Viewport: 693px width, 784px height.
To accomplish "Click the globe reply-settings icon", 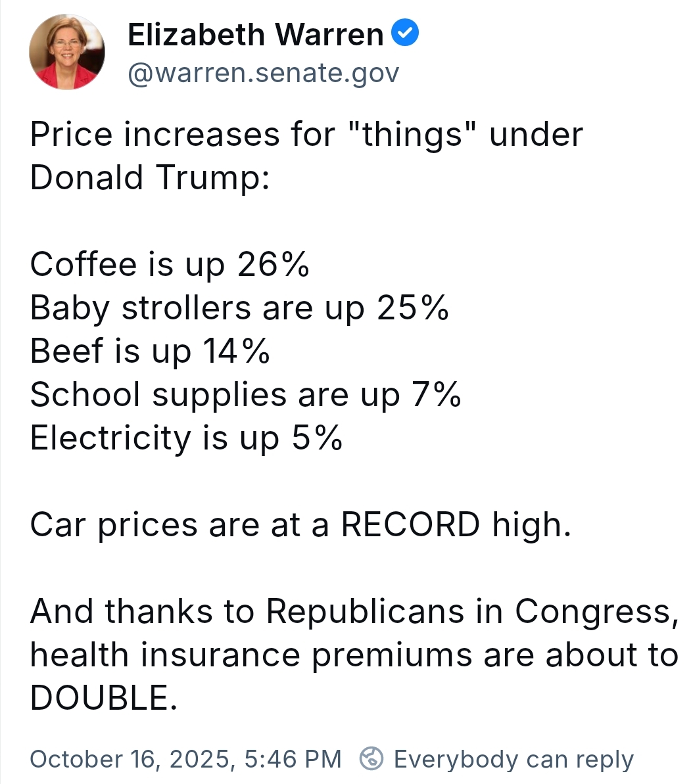I will [371, 758].
